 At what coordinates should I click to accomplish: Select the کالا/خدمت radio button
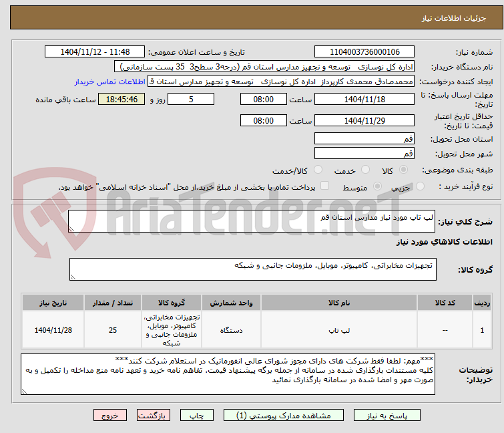point(318,170)
